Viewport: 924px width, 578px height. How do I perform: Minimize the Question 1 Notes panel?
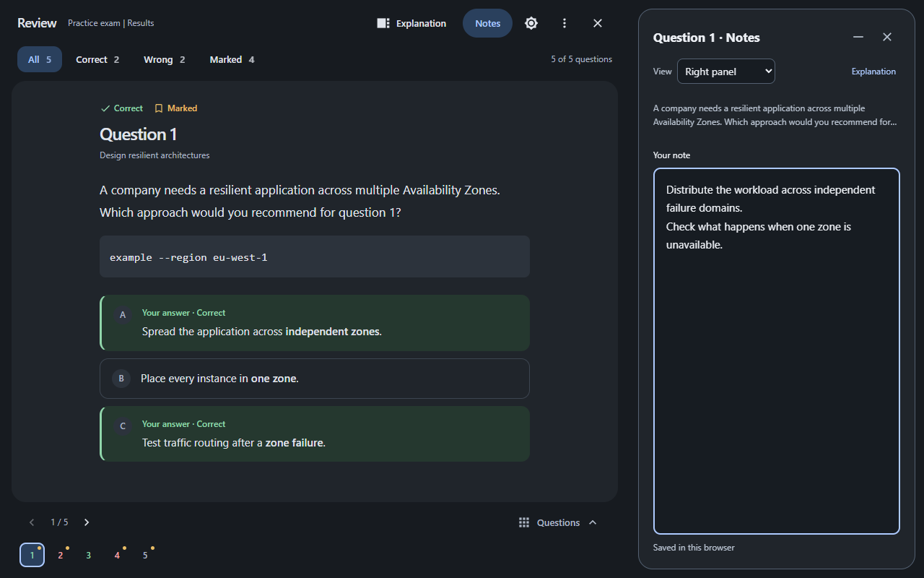(858, 37)
